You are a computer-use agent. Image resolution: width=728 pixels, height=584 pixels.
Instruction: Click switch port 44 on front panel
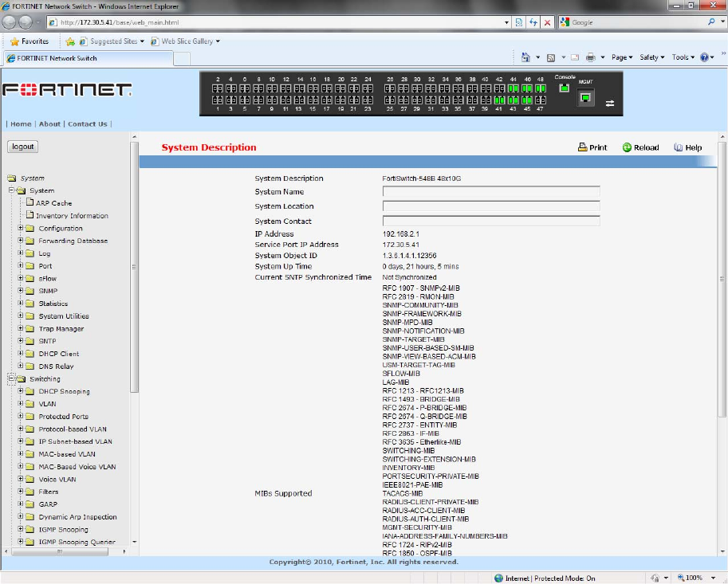click(x=513, y=88)
